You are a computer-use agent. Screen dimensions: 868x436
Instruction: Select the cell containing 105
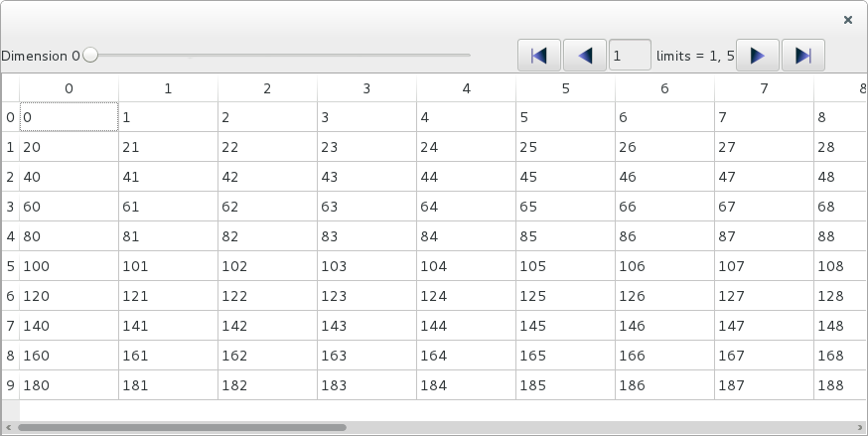[x=565, y=266]
